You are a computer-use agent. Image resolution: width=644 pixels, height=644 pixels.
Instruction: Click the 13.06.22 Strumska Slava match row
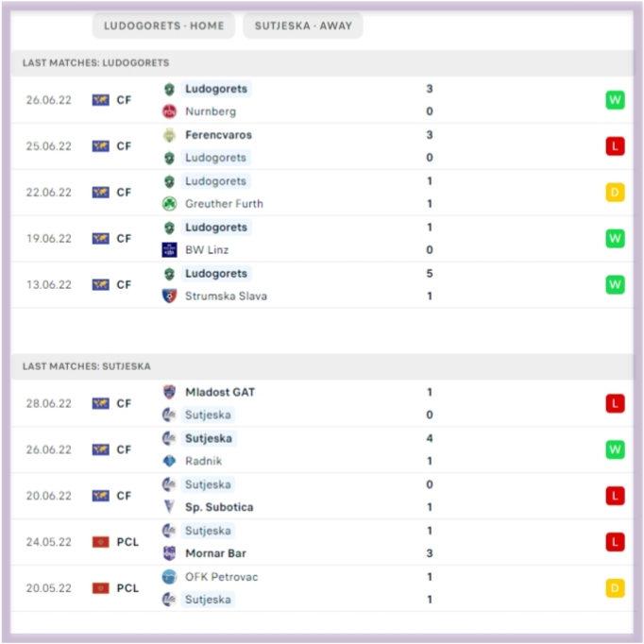tap(322, 284)
